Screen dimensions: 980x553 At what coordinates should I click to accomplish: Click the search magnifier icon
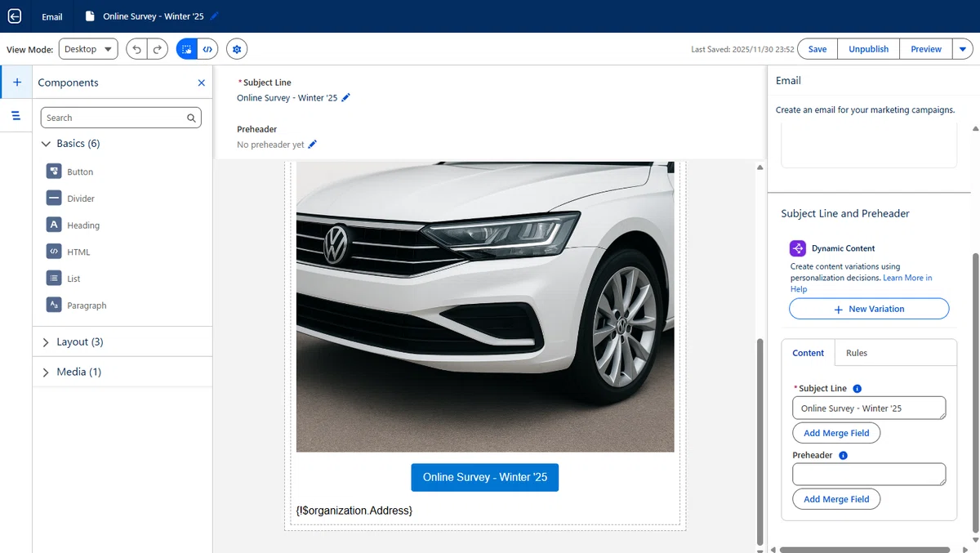coord(191,118)
